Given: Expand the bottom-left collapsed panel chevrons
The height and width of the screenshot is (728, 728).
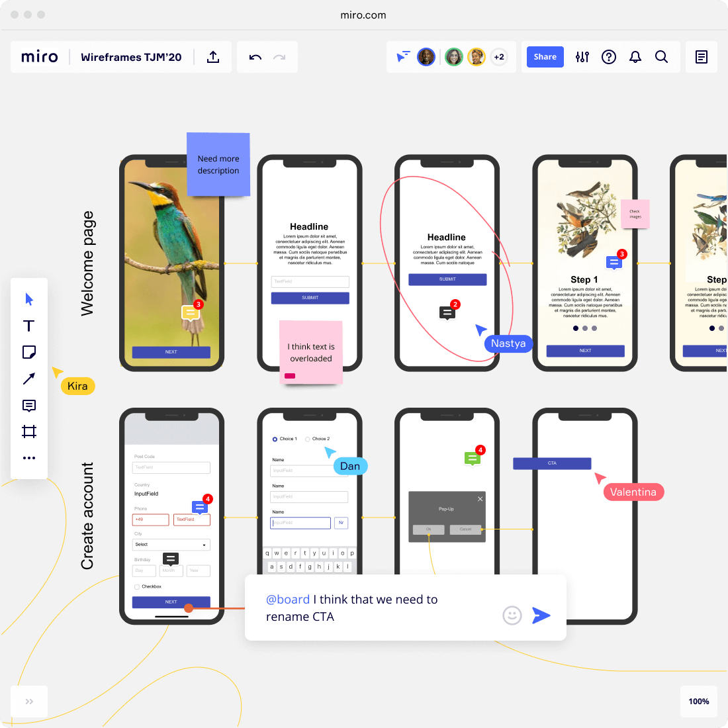Looking at the screenshot, I should pos(29,701).
